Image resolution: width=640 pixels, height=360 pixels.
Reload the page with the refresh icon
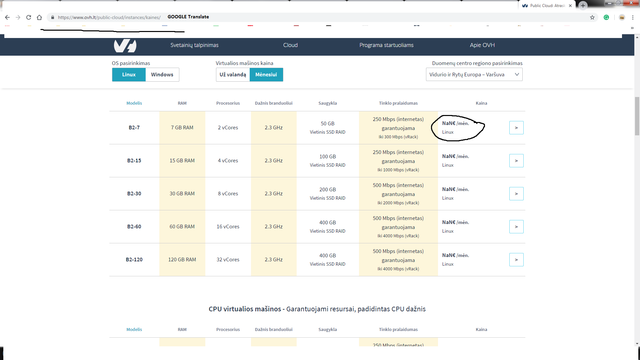29,17
